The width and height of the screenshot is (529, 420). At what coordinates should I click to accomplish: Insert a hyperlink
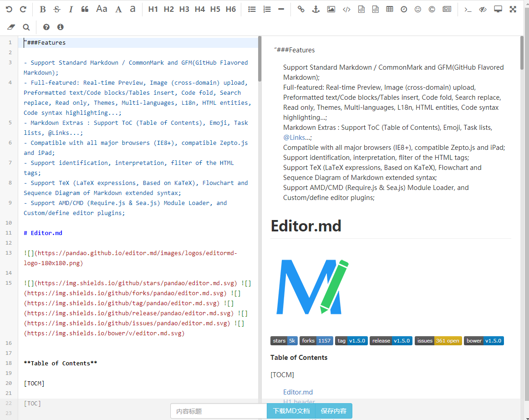[x=301, y=9]
